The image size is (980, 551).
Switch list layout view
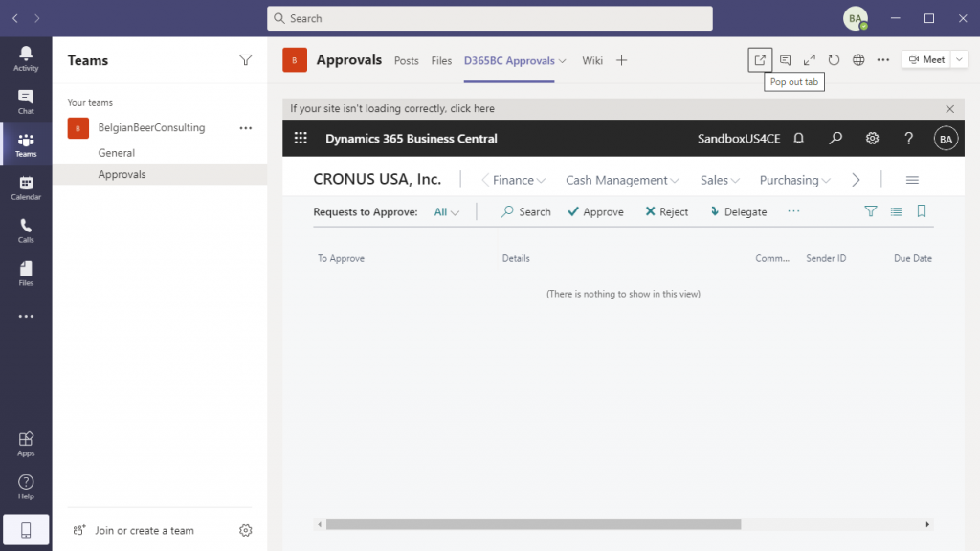click(896, 211)
